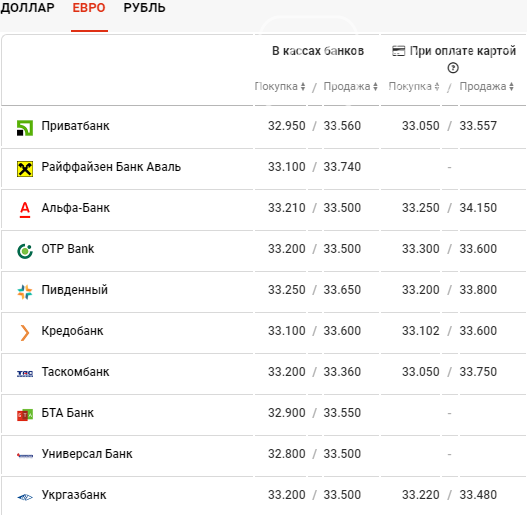This screenshot has height=515, width=527.
Task: Click the Пивденный colorful logo icon
Action: [x=25, y=292]
